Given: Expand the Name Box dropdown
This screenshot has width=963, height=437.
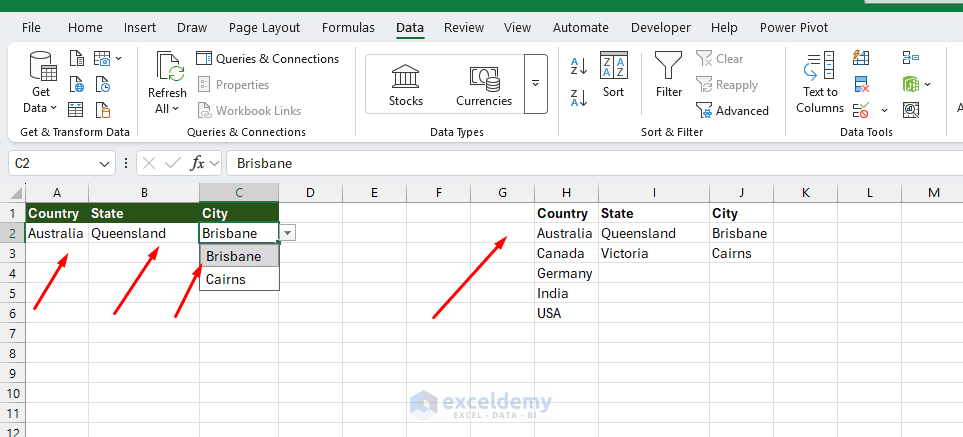Looking at the screenshot, I should coord(104,164).
